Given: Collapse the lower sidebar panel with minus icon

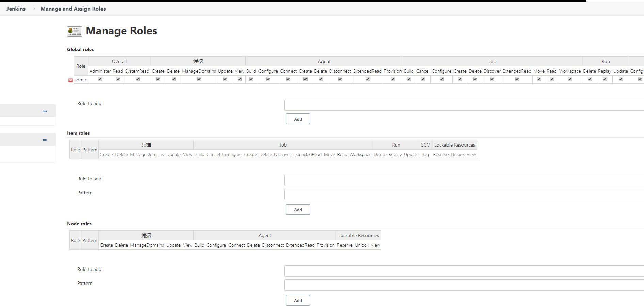Looking at the screenshot, I should (45, 140).
